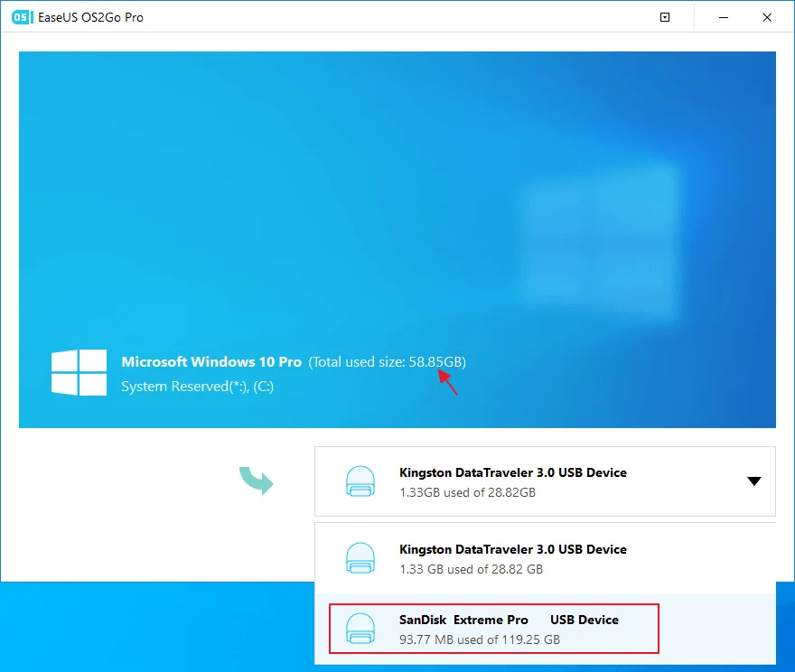Choose Kingston DataTraveler 3.0 from the list
This screenshot has height=672, width=795.
pos(512,549)
